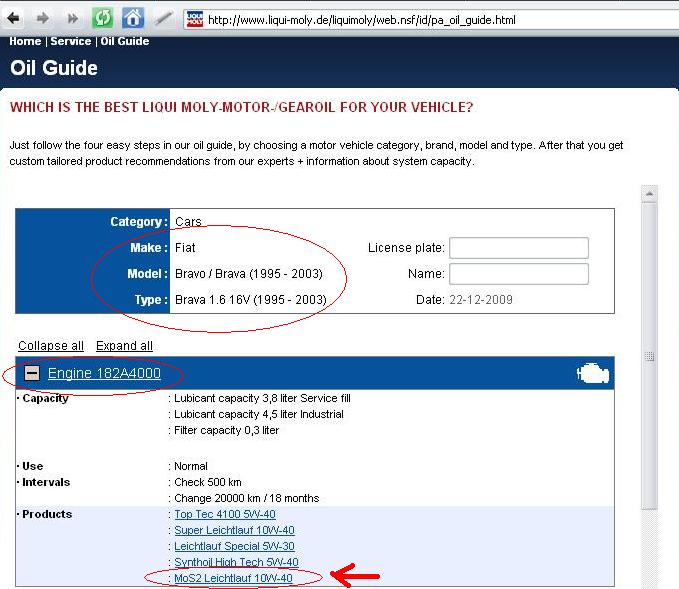The width and height of the screenshot is (679, 589).
Task: Click the Liqui Moly favicon in address bar
Action: pos(194,19)
